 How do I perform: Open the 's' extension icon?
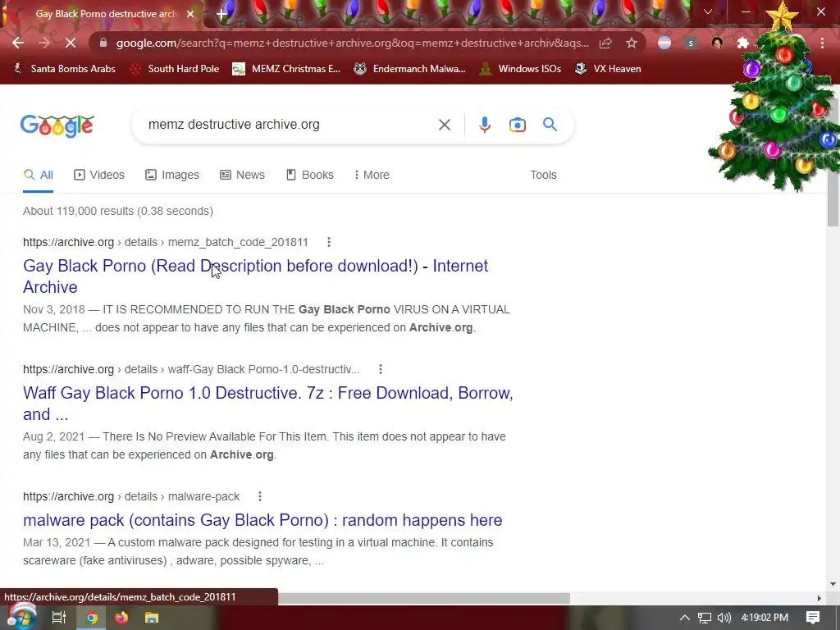(x=691, y=43)
